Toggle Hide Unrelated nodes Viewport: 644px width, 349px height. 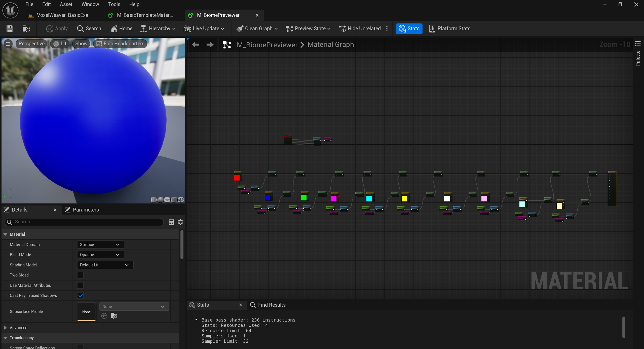(360, 28)
